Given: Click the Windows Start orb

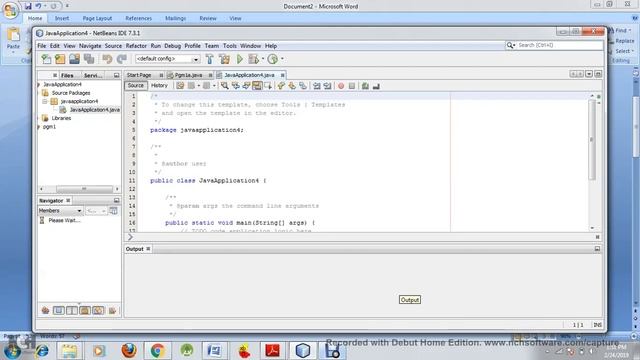Looking at the screenshot, I should point(11,350).
